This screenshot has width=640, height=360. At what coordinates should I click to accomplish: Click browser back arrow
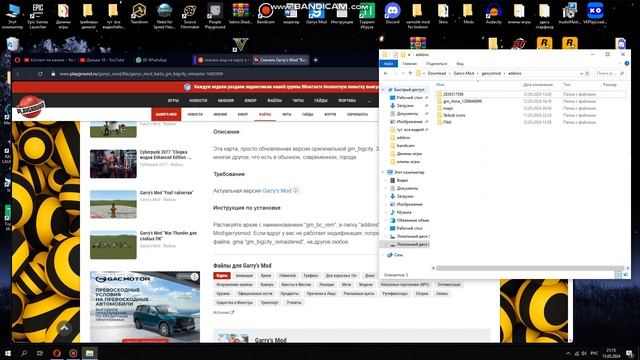tap(18, 74)
